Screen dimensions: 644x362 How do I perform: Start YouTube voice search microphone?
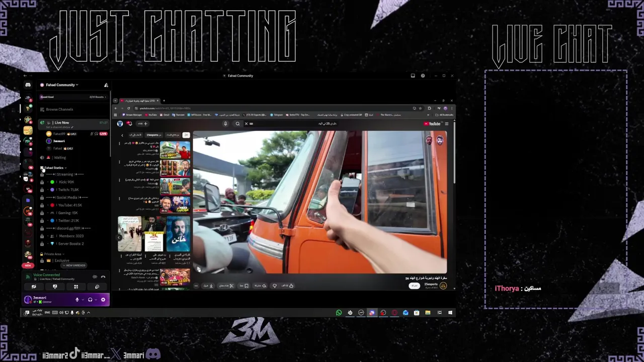point(225,124)
